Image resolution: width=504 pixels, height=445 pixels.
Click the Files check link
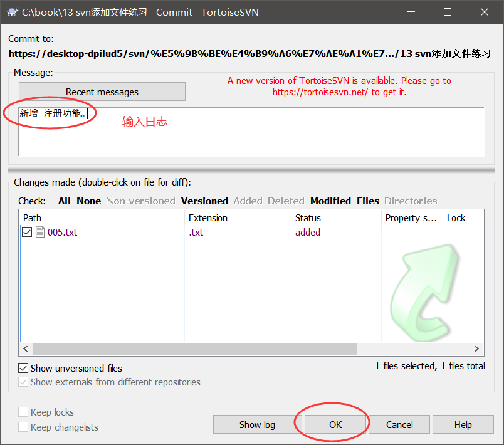click(368, 201)
